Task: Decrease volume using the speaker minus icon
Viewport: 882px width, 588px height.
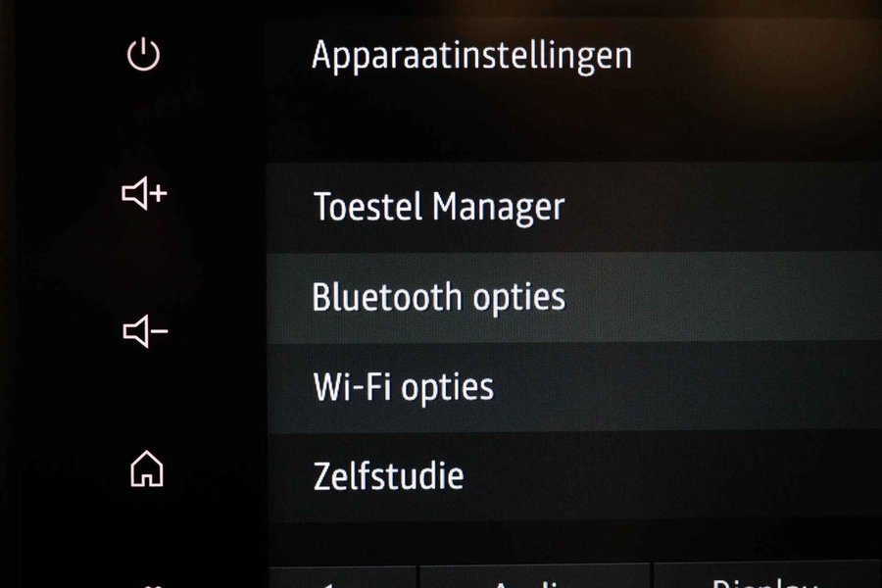Action: tap(145, 331)
